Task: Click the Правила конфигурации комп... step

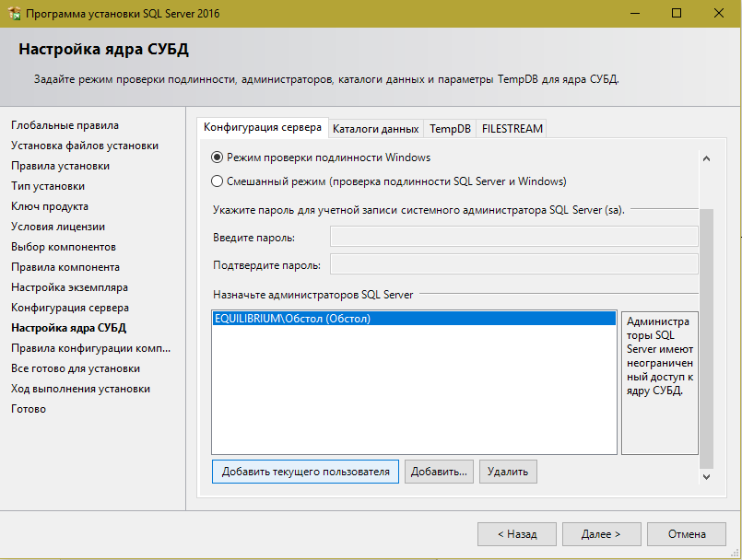Action: click(x=91, y=348)
